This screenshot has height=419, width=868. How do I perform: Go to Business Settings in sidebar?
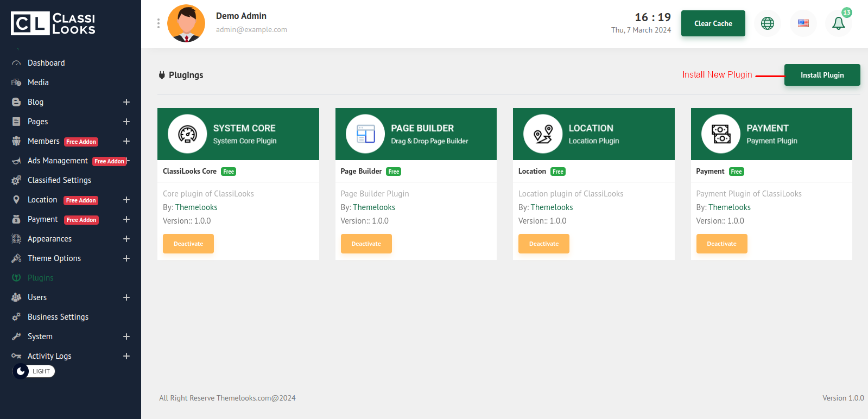58,317
